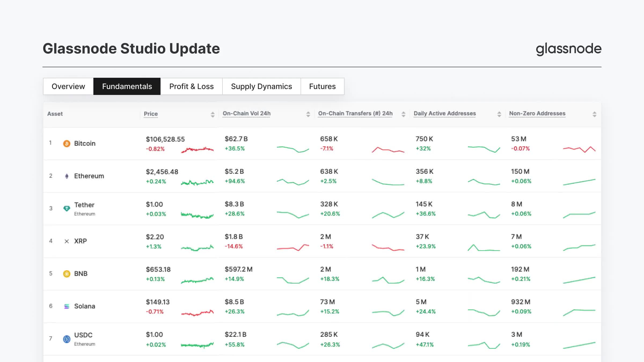Toggle sorting on Non-Zero Addresses

click(x=594, y=114)
